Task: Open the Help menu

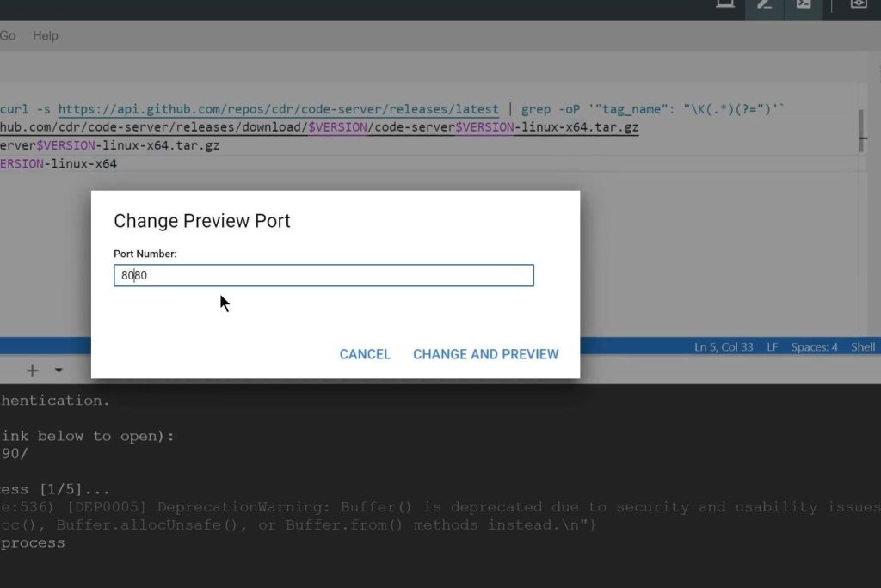Action: 46,35
